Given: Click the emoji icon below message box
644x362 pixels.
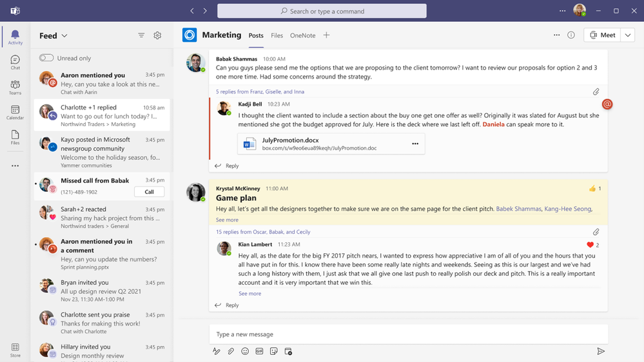Looking at the screenshot, I should [245, 351].
